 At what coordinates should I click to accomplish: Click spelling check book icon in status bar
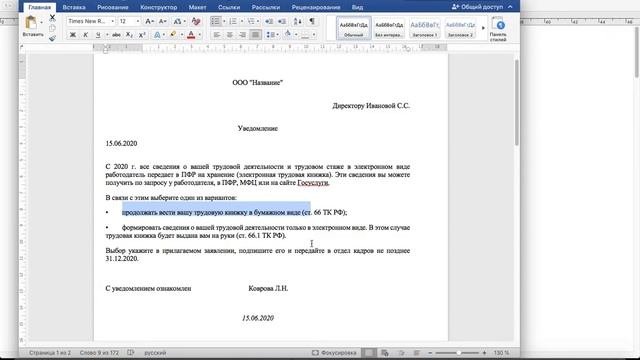tap(131, 353)
